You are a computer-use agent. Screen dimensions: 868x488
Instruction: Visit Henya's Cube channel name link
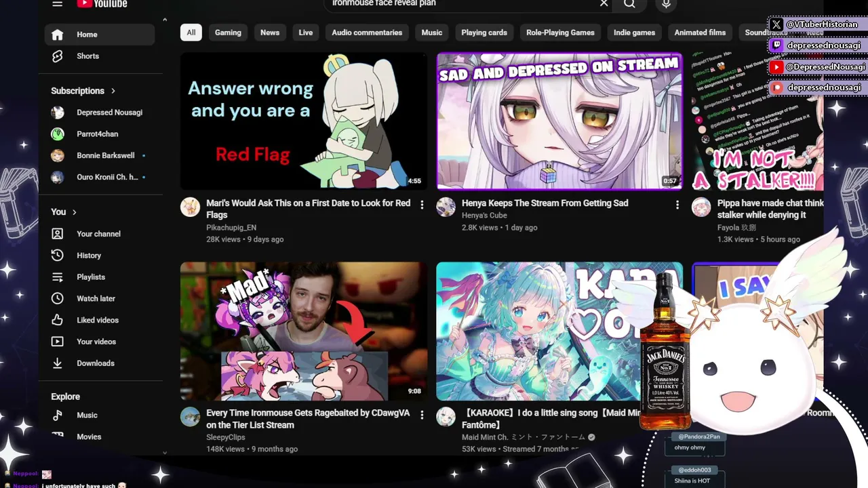(x=484, y=216)
